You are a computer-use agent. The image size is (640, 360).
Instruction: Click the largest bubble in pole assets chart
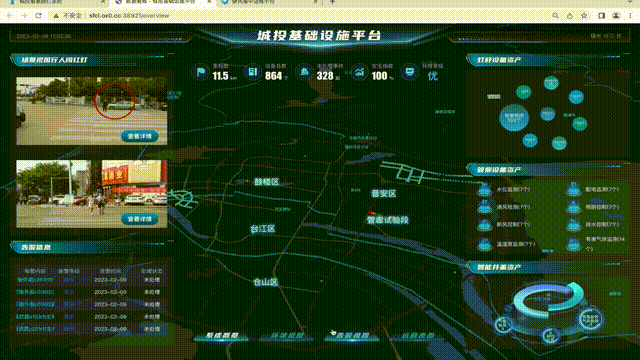pos(514,118)
